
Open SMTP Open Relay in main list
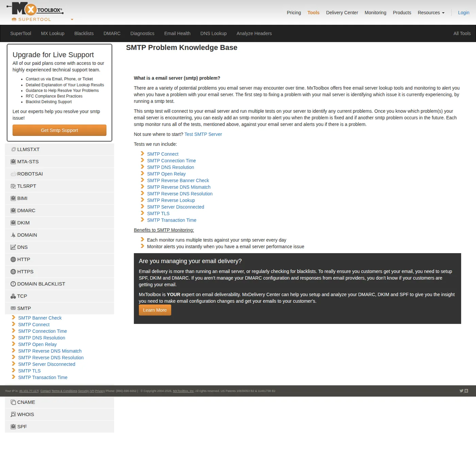166,174
